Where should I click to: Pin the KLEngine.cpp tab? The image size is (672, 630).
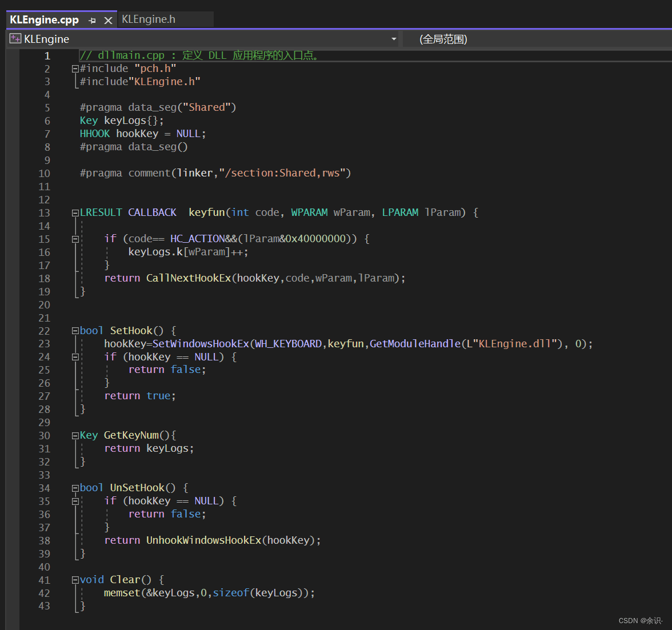tap(92, 21)
